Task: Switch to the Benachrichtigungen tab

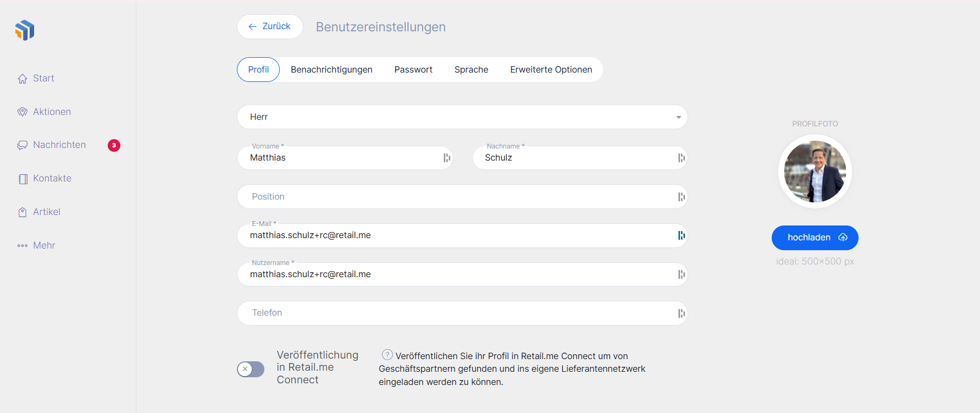Action: point(331,70)
